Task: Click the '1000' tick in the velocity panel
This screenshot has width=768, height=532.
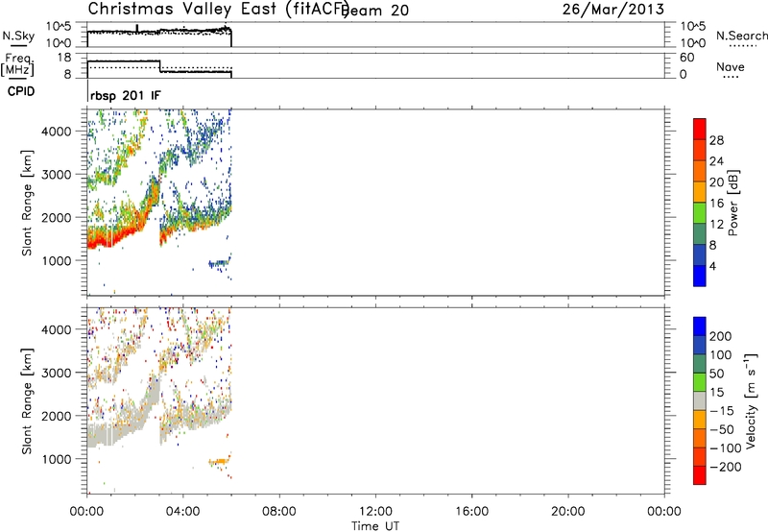Action: coord(57,459)
